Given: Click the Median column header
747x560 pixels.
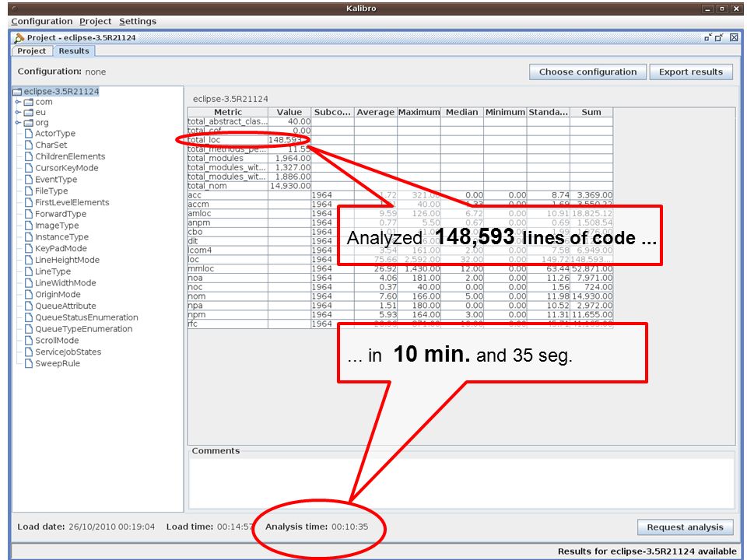Looking at the screenshot, I should coord(462,112).
